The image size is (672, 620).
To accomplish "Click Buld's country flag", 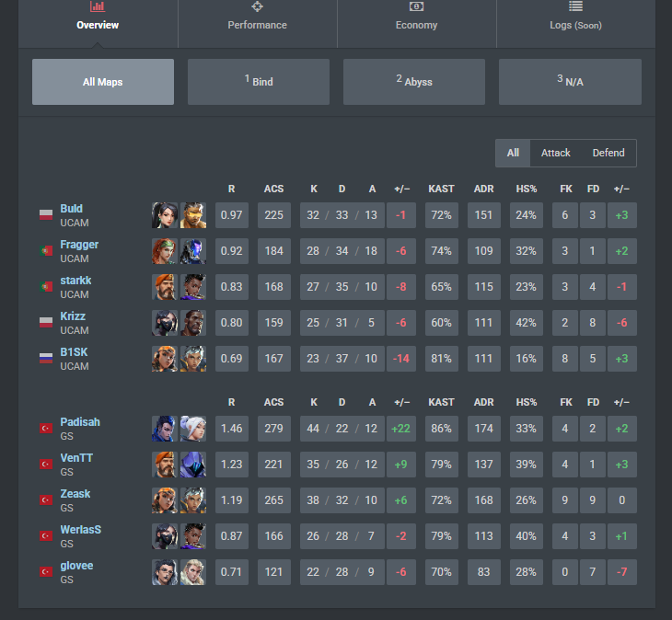I will point(46,215).
